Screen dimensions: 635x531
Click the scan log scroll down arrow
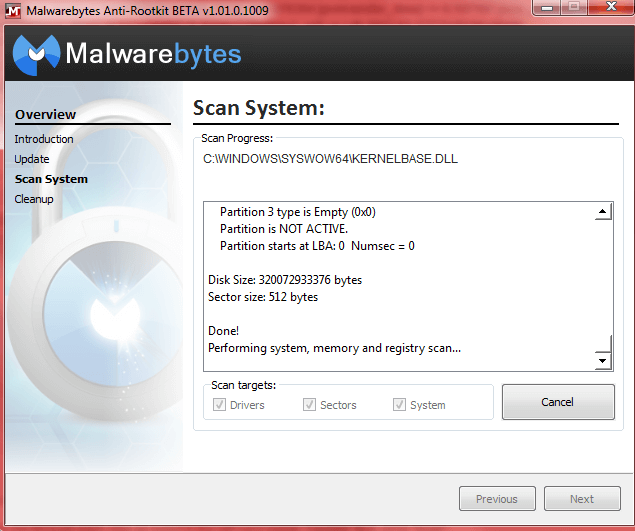[x=603, y=361]
